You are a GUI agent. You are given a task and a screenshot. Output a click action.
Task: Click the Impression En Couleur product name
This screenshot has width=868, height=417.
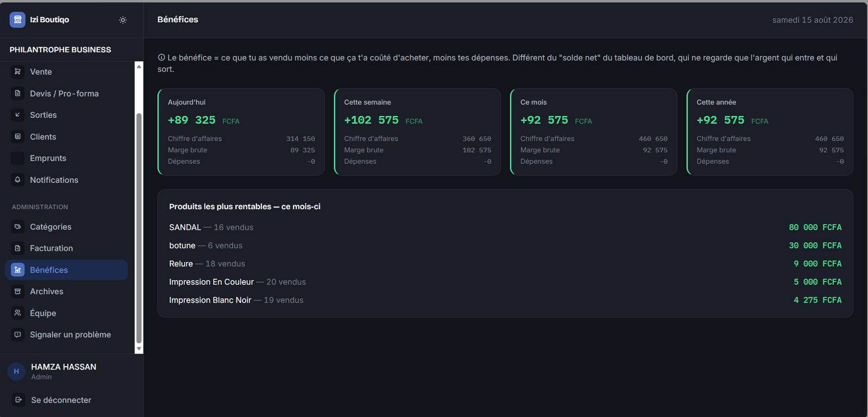(212, 282)
